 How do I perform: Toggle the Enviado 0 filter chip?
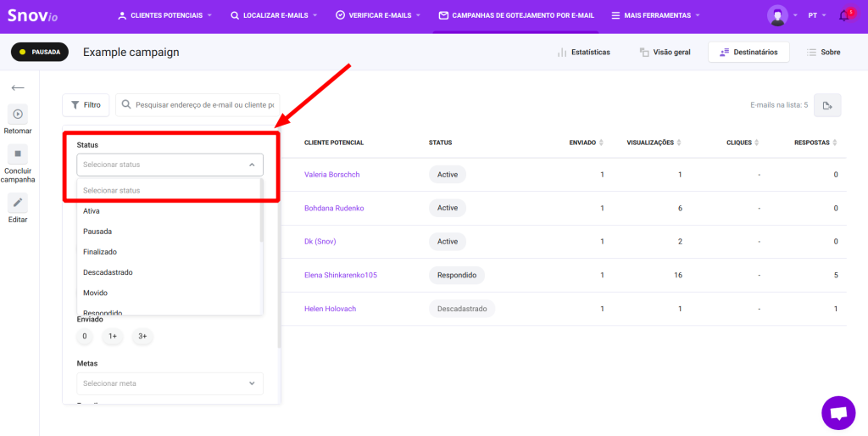tap(85, 336)
